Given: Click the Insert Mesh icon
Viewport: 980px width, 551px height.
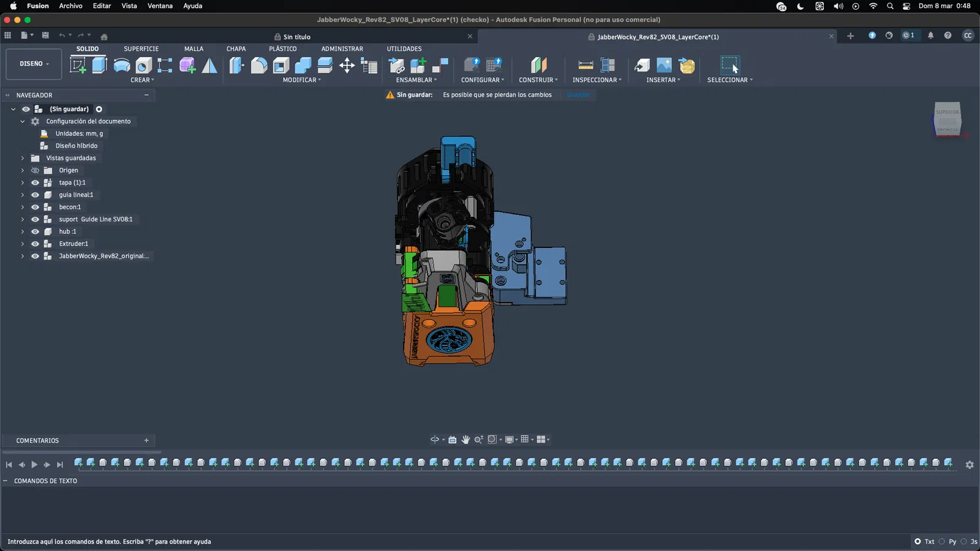Looking at the screenshot, I should pyautogui.click(x=687, y=65).
